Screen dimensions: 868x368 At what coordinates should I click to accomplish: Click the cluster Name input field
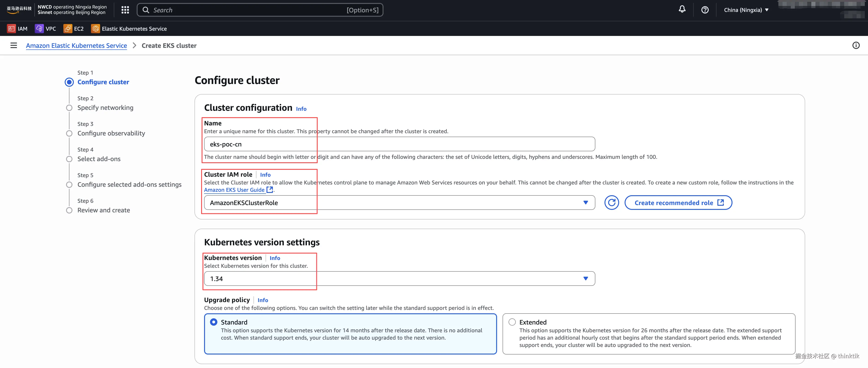(x=399, y=144)
